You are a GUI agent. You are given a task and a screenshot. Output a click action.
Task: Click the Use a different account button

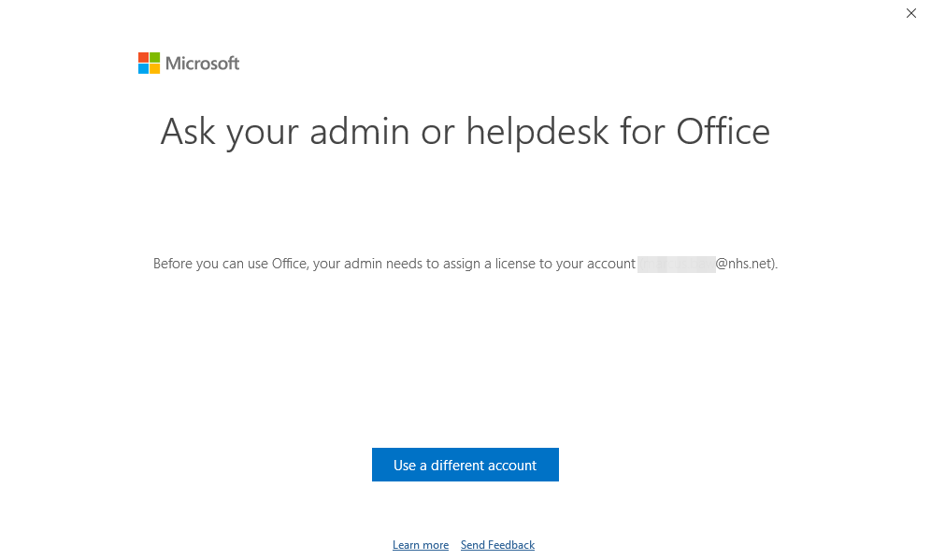point(465,465)
